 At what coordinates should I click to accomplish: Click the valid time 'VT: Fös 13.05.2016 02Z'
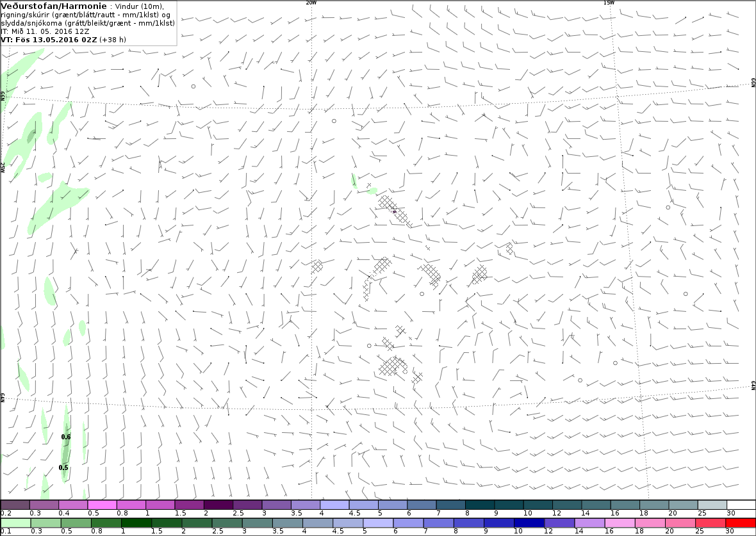pyautogui.click(x=49, y=40)
